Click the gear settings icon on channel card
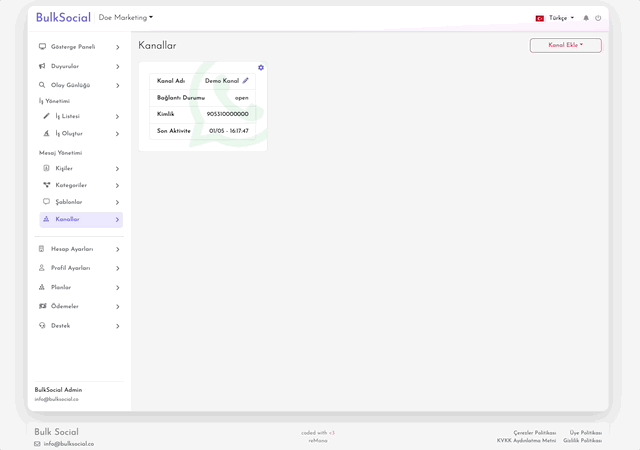This screenshot has height=450, width=640. pyautogui.click(x=261, y=68)
